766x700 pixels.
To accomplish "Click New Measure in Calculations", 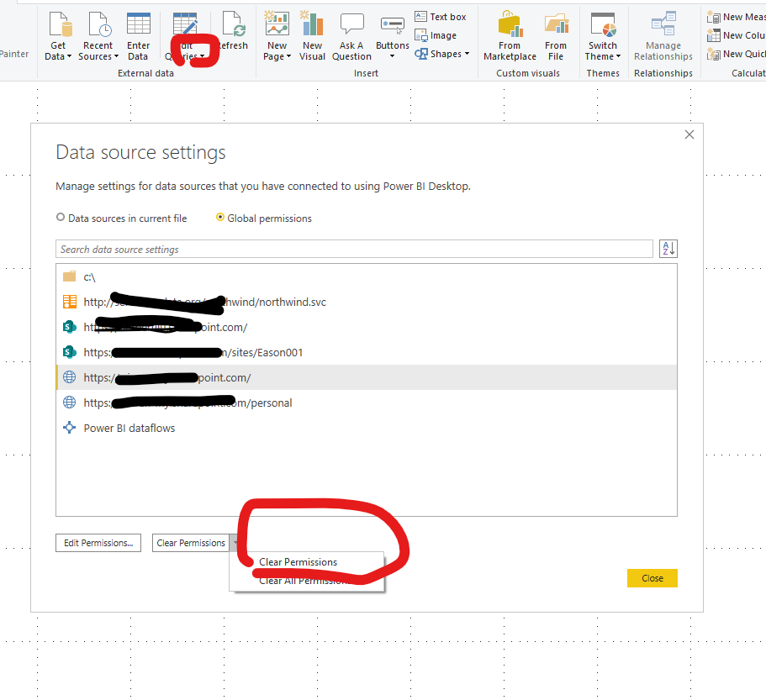I will pos(736,17).
